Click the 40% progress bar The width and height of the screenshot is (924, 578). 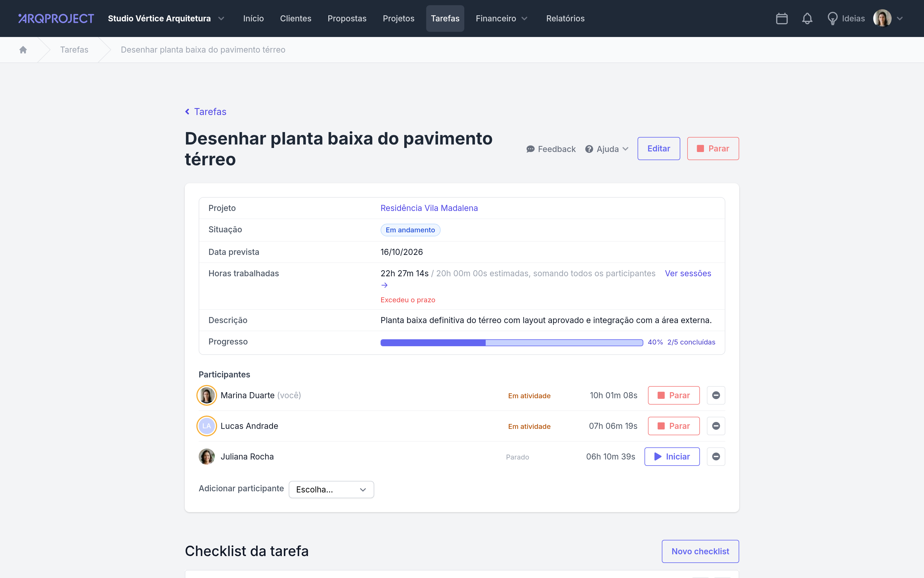tap(512, 342)
